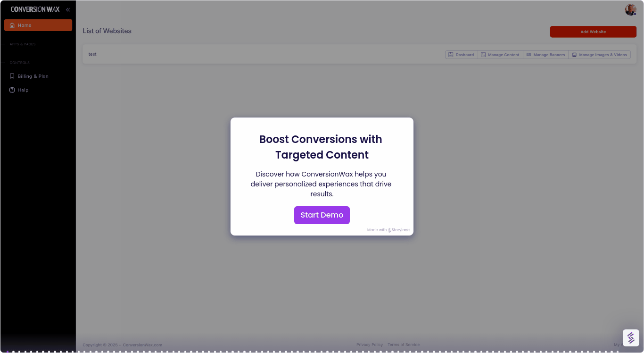Image resolution: width=644 pixels, height=353 pixels.
Task: Click the Add Website button
Action: pyautogui.click(x=593, y=32)
